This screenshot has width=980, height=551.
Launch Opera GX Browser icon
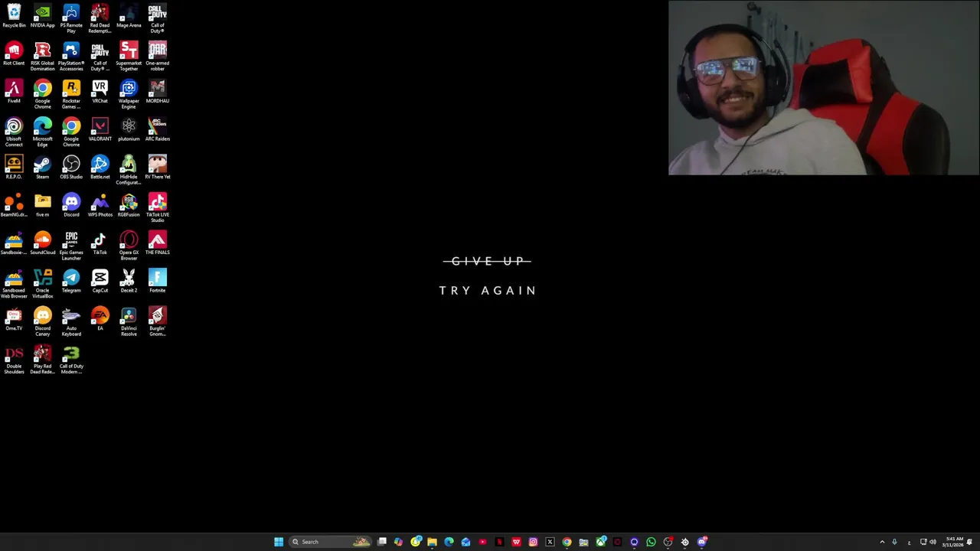(129, 246)
